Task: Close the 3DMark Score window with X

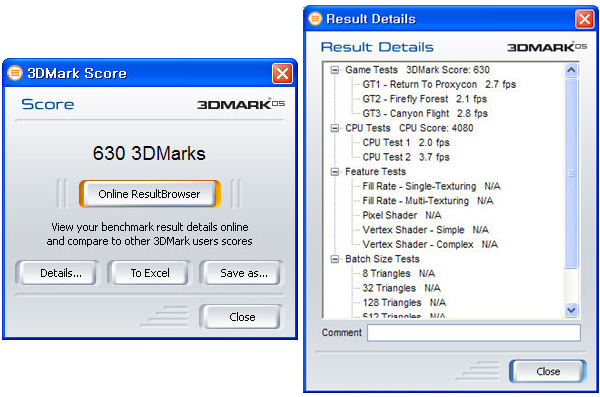Action: (x=282, y=73)
